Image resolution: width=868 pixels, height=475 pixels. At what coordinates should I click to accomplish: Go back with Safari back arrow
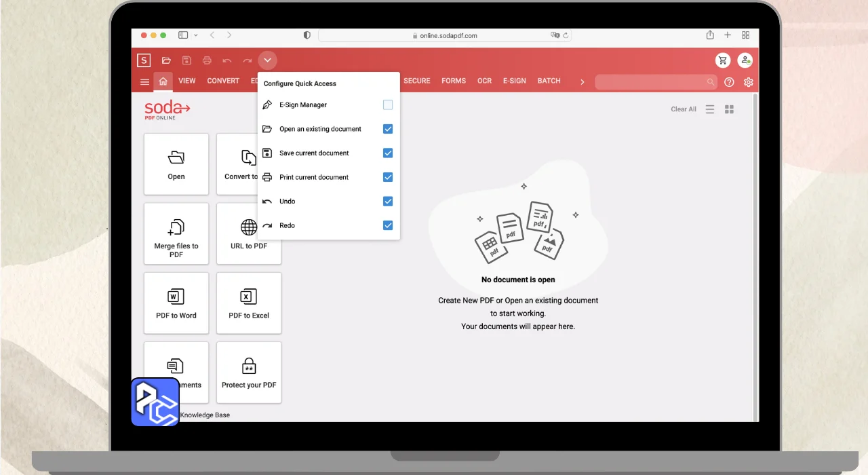click(212, 35)
